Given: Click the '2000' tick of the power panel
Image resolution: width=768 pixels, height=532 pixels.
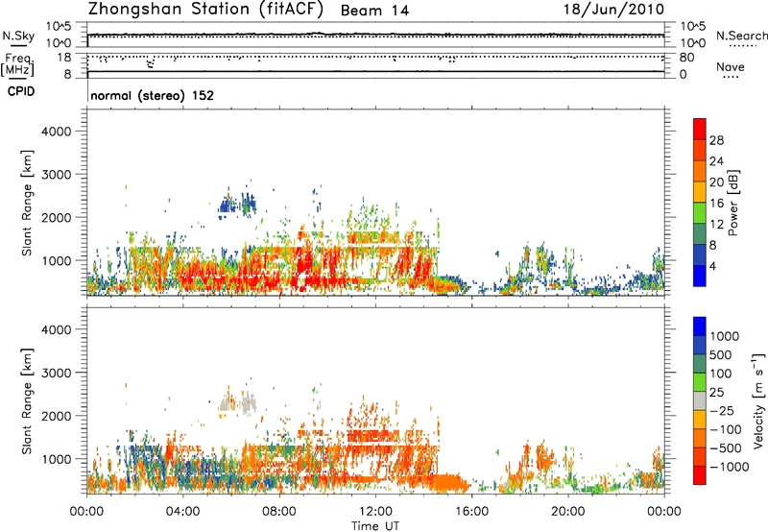Looking at the screenshot, I should click(56, 217).
